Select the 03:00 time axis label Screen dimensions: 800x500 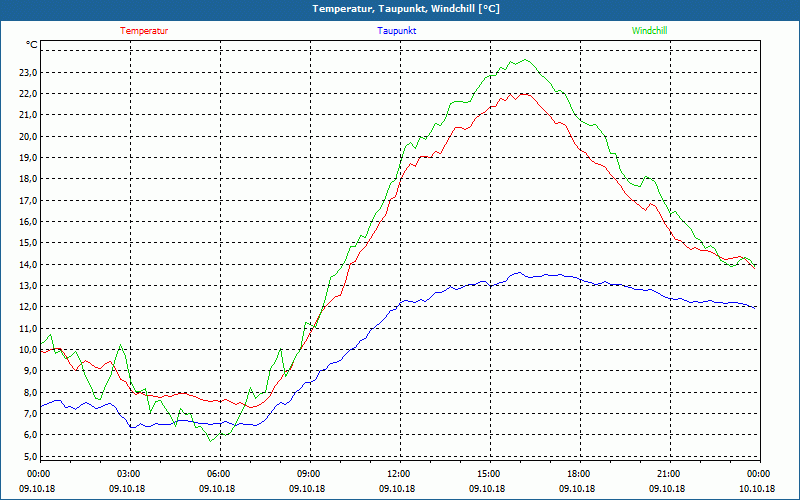tap(128, 474)
